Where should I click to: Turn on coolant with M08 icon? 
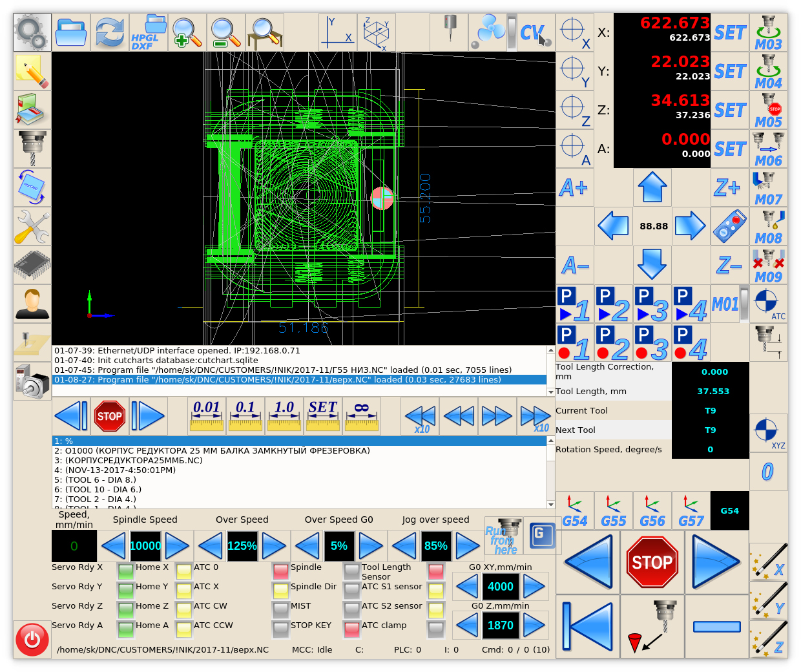click(768, 226)
